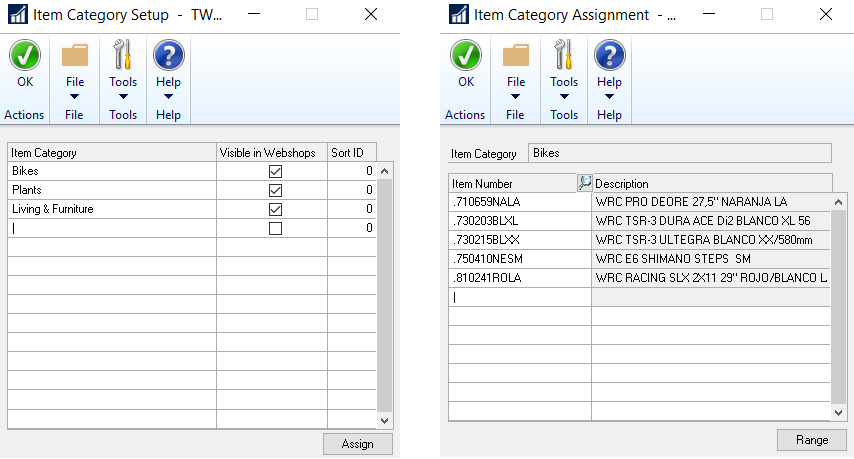This screenshot has width=854, height=459.
Task: Close the Item Category Assignment window
Action: point(826,14)
